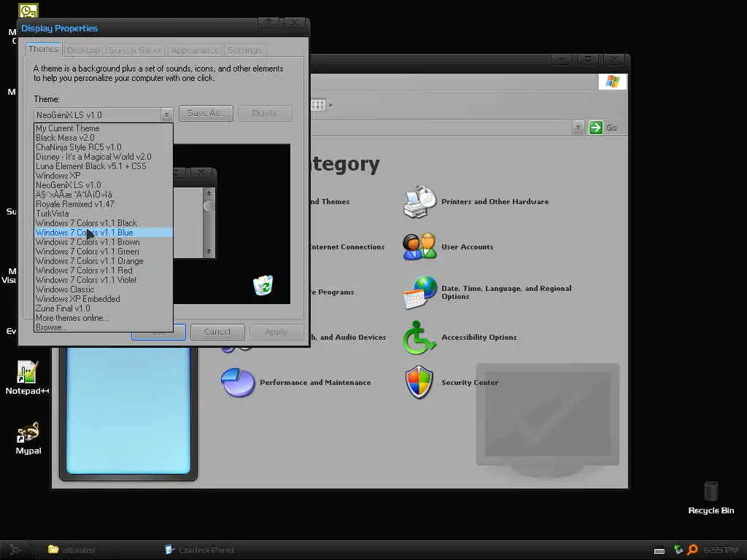The image size is (747, 560).
Task: Select Windows 7 Colors v1.1 Brown
Action: pos(104,242)
